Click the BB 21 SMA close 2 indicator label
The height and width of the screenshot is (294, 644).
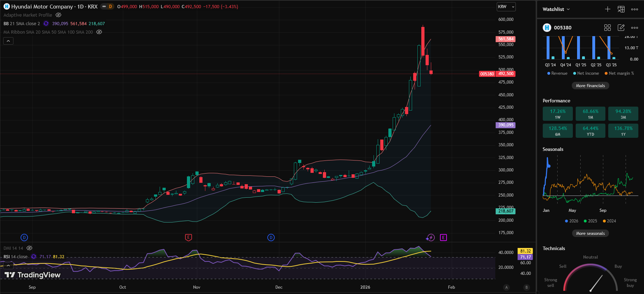[22, 23]
